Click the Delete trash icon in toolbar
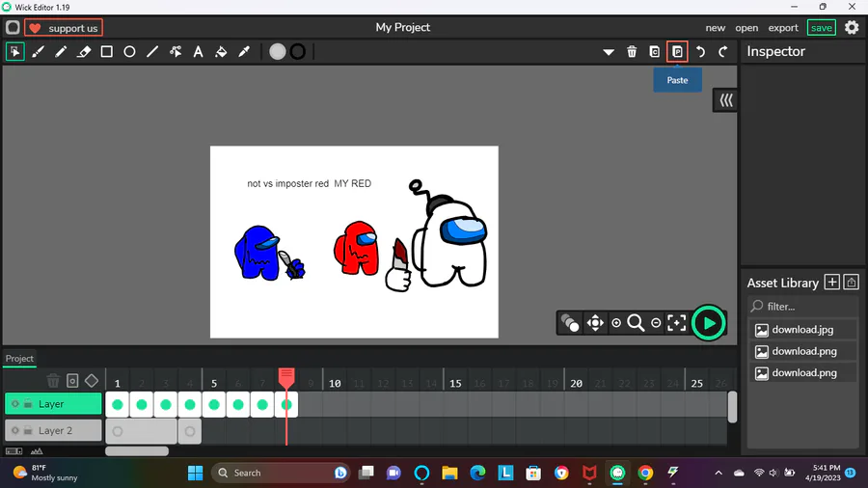This screenshot has width=868, height=488. pos(632,51)
